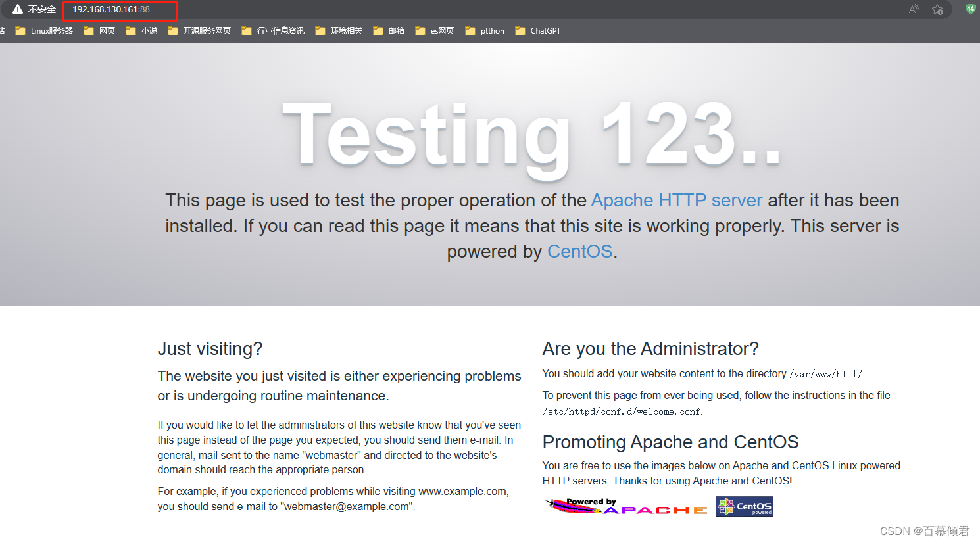The height and width of the screenshot is (543, 980).
Task: Click the Promoting Apache and CentOS heading
Action: [x=670, y=442]
